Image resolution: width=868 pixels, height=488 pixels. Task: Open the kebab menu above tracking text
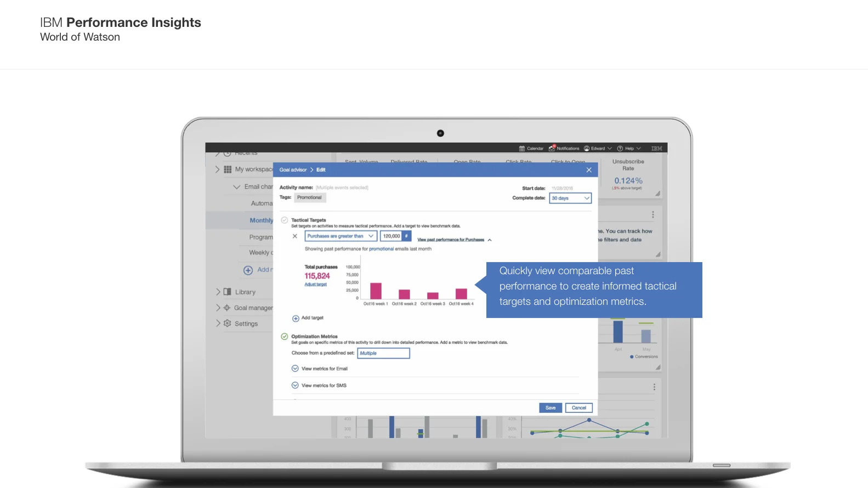tap(653, 215)
